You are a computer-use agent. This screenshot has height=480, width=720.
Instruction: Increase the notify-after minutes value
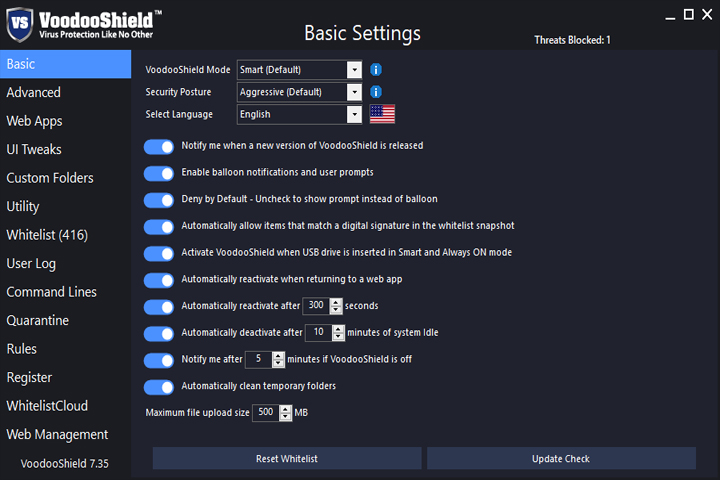click(278, 356)
